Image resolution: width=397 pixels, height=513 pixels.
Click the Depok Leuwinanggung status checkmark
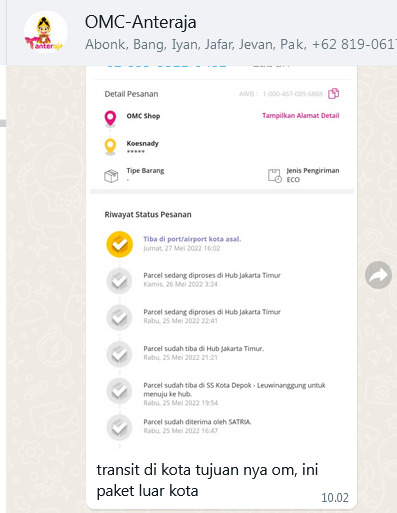119,391
